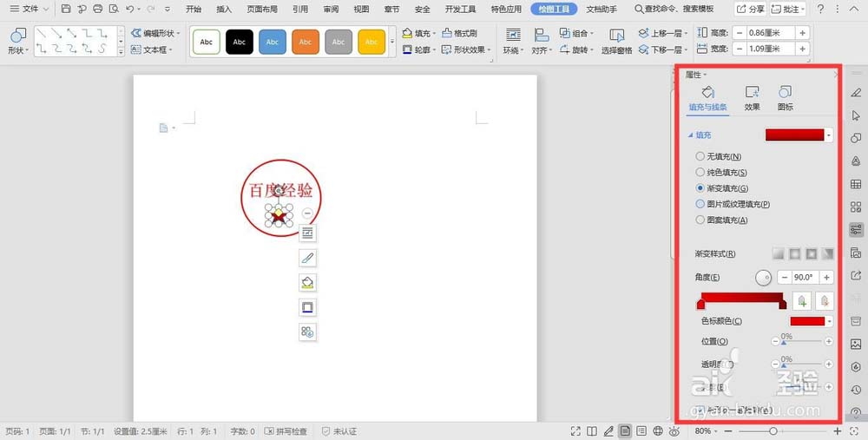Image resolution: width=868 pixels, height=440 pixels.
Task: Click the floating brush style icon
Action: 308,258
